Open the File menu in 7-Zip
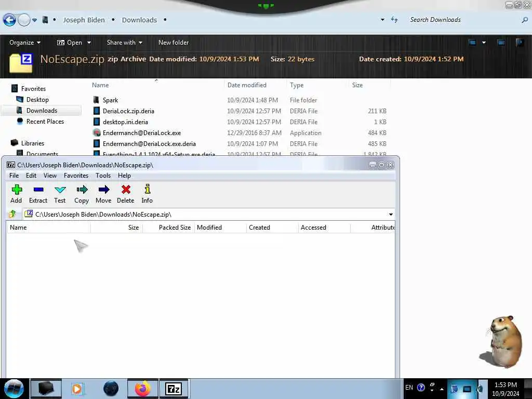The width and height of the screenshot is (532, 399). 14,176
